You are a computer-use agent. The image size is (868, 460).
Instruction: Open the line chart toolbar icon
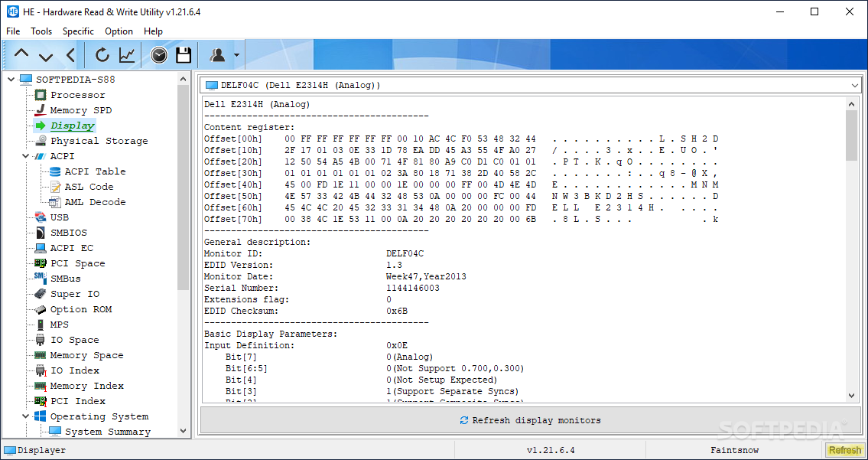[127, 55]
